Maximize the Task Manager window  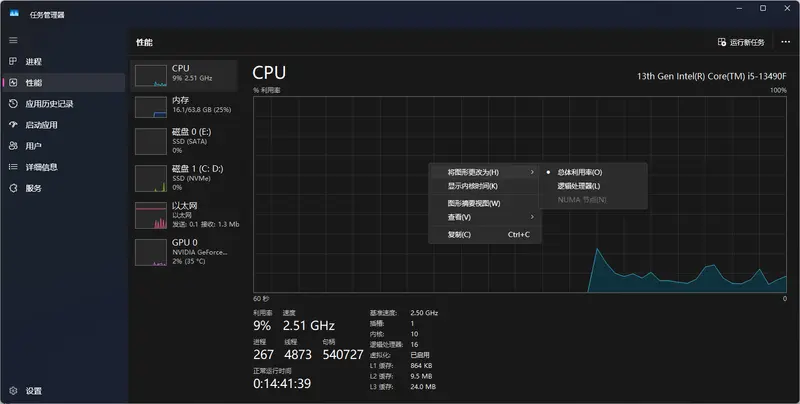763,8
